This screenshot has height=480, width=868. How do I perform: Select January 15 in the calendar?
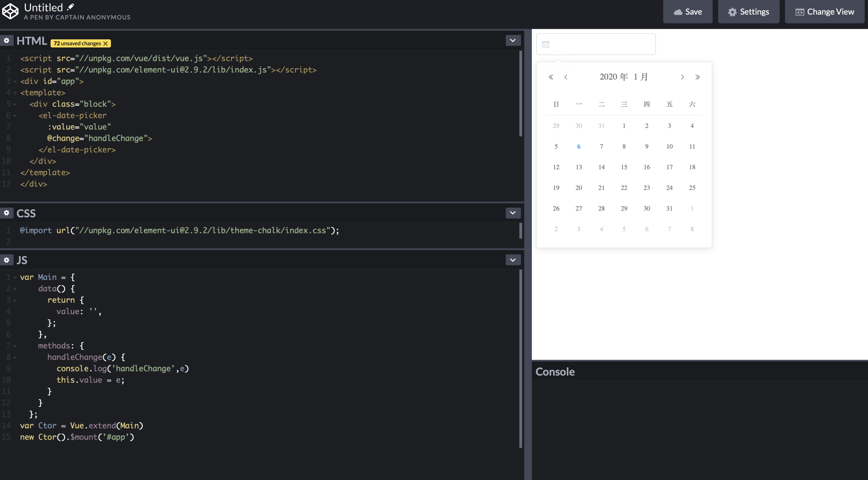624,167
